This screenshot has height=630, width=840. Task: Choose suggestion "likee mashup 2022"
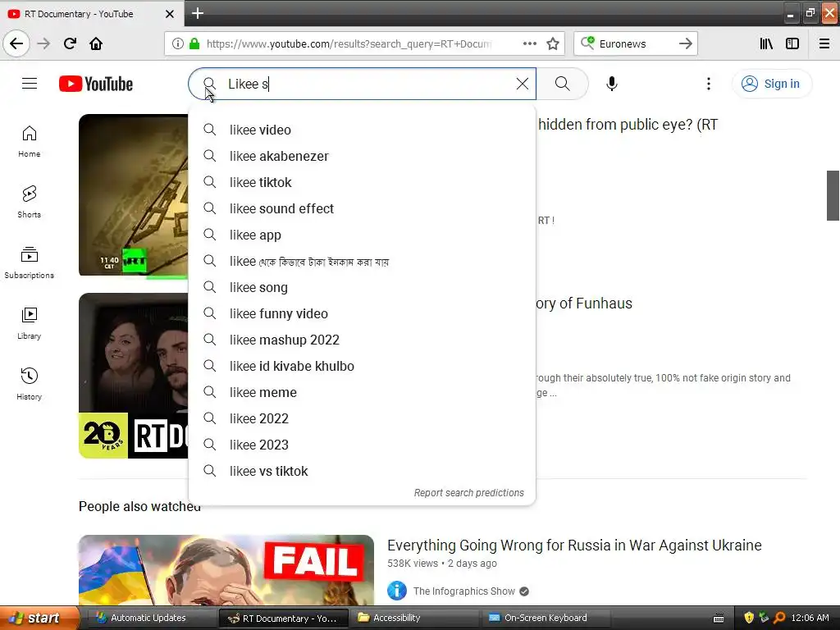pyautogui.click(x=362, y=340)
